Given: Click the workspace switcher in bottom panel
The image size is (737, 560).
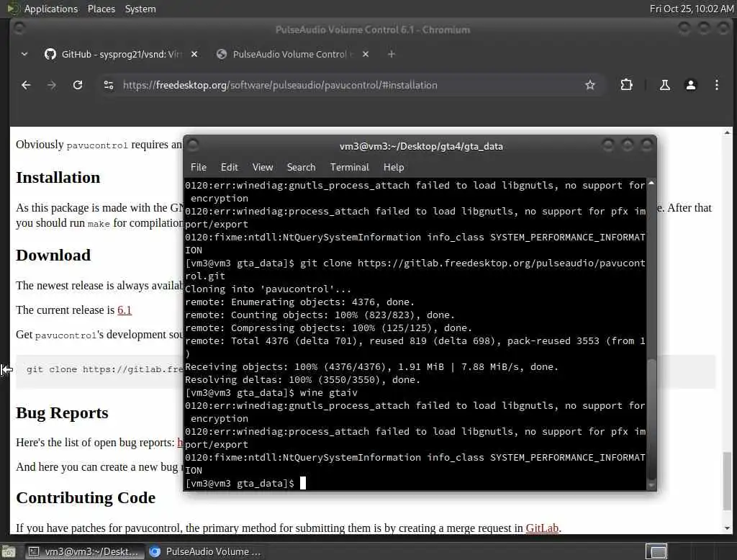Looking at the screenshot, I should 656,551.
